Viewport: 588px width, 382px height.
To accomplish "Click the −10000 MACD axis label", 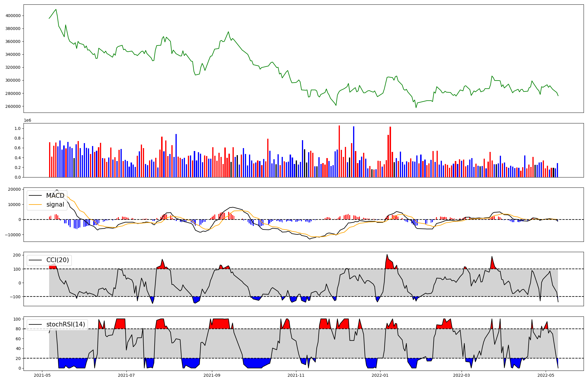I will 13,235.
